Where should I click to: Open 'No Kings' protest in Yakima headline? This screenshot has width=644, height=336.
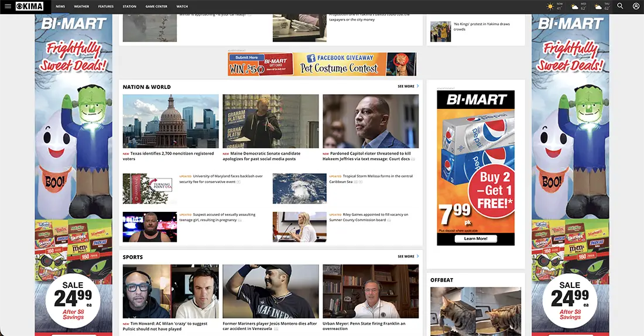[x=482, y=27]
